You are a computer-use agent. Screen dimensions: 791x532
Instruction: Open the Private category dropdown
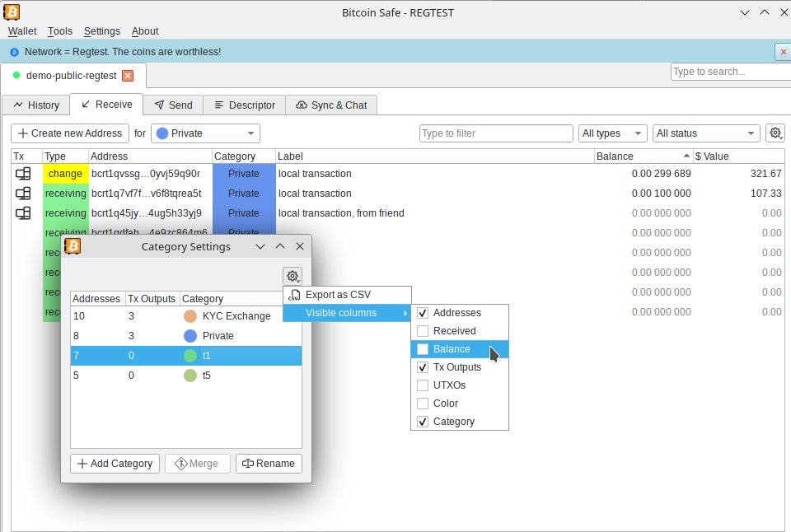(205, 133)
